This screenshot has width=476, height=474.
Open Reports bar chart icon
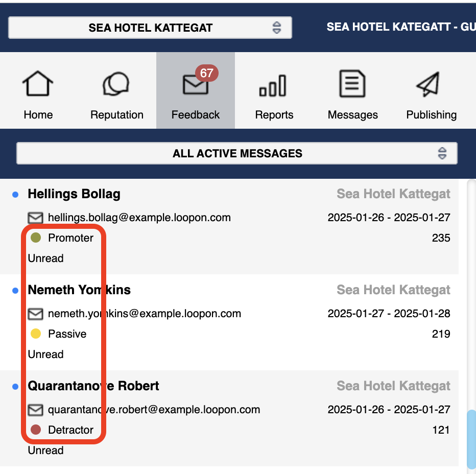coord(274,85)
